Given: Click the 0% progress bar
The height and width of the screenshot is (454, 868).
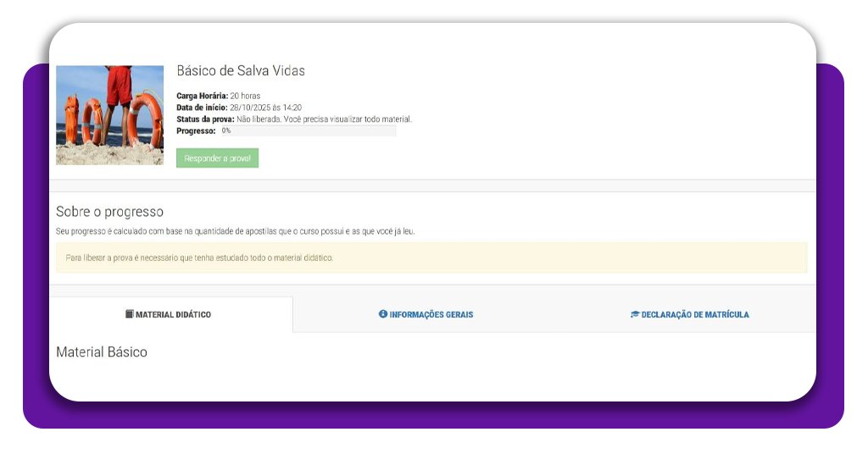Looking at the screenshot, I should (x=307, y=131).
